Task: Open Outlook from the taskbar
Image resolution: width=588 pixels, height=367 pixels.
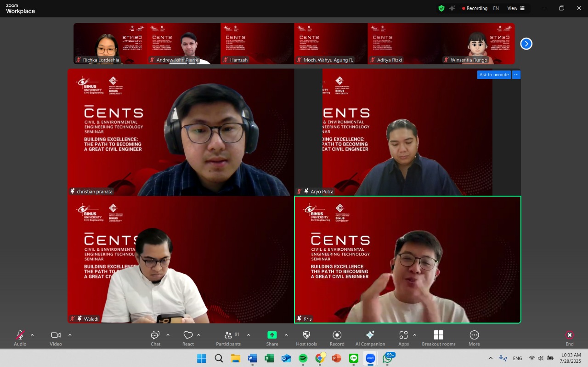Action: (x=286, y=358)
